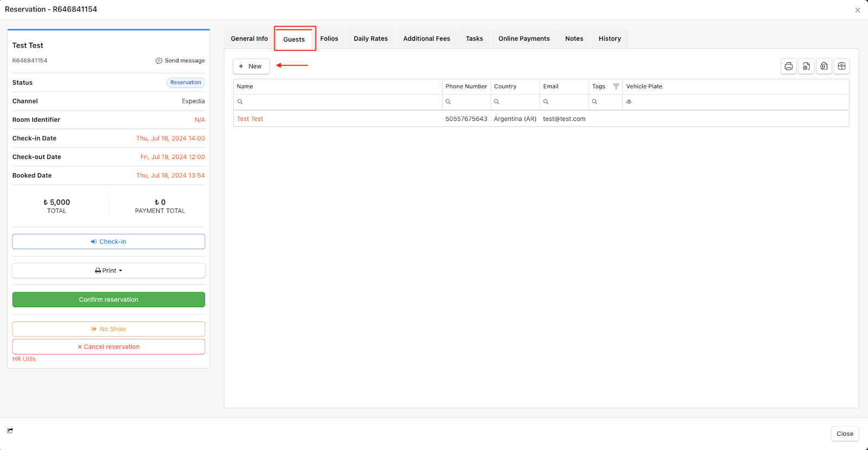The width and height of the screenshot is (868, 450).
Task: Click the Check-in button
Action: (108, 242)
